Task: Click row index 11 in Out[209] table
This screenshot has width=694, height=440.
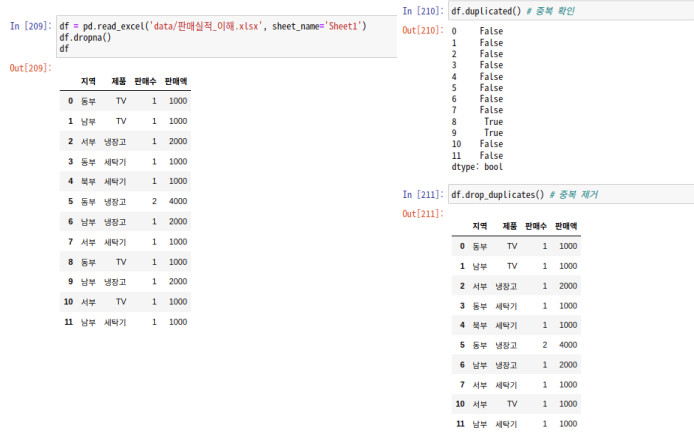Action: (x=68, y=322)
